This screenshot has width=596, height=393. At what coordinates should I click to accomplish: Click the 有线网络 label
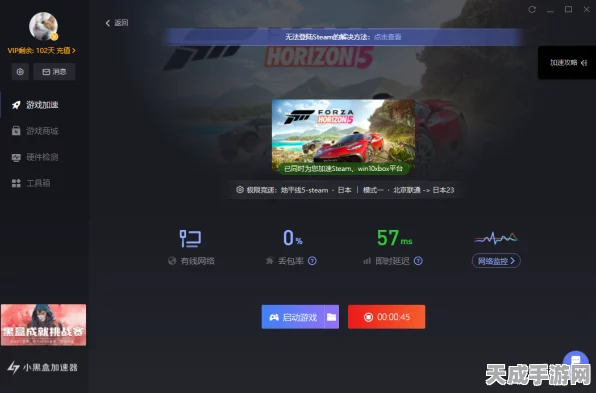tap(198, 261)
